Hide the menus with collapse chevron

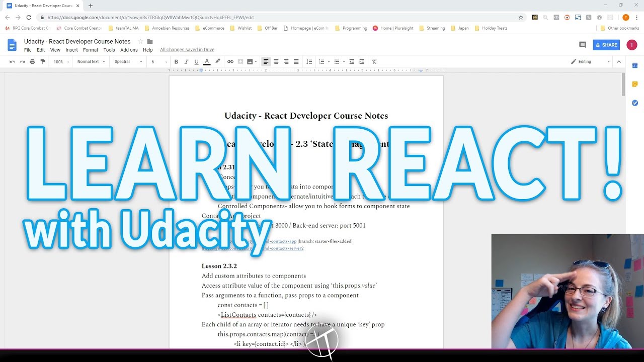[619, 62]
